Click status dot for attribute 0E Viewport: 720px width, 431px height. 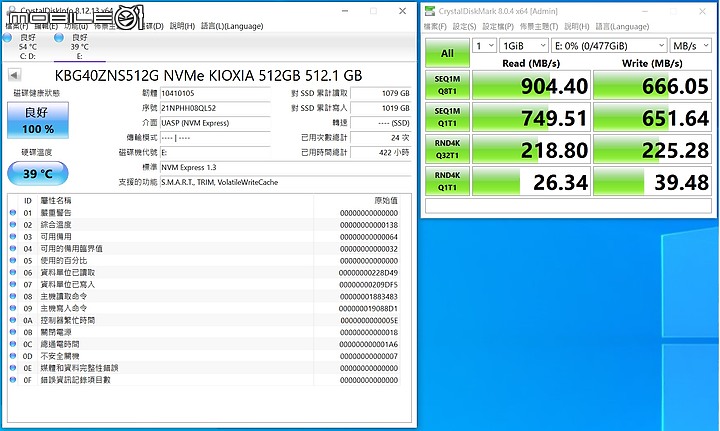pos(13,368)
